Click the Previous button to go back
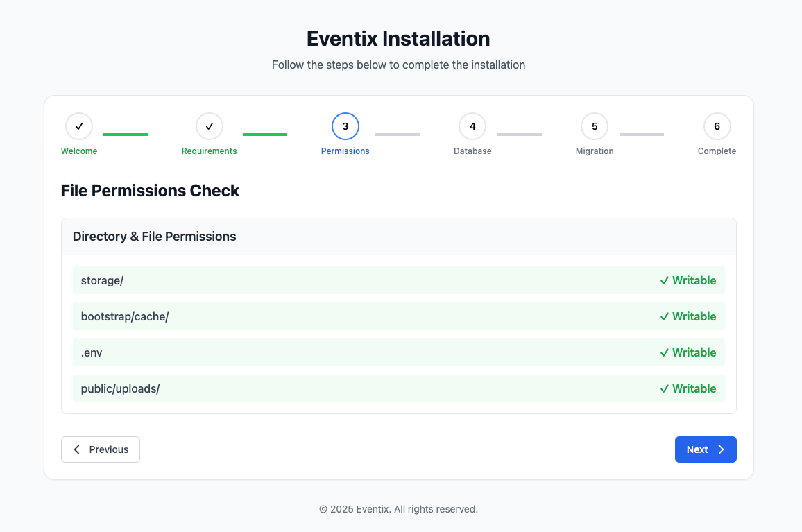Image resolution: width=802 pixels, height=532 pixels. [x=101, y=449]
